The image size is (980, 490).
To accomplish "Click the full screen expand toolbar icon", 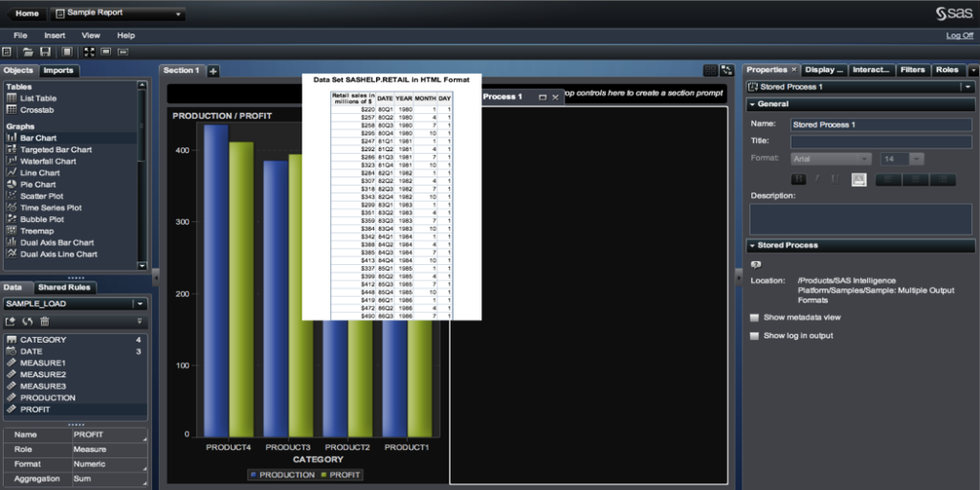I will pos(88,52).
